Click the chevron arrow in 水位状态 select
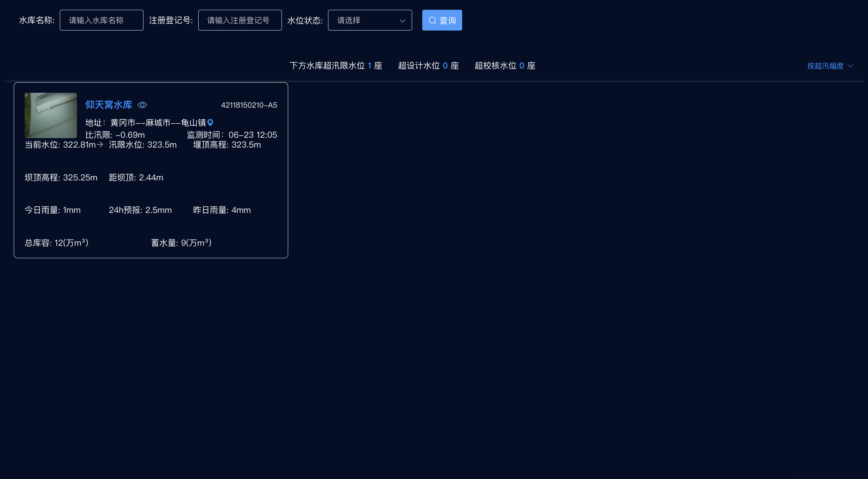Screen dimensions: 868x479 tap(402, 21)
